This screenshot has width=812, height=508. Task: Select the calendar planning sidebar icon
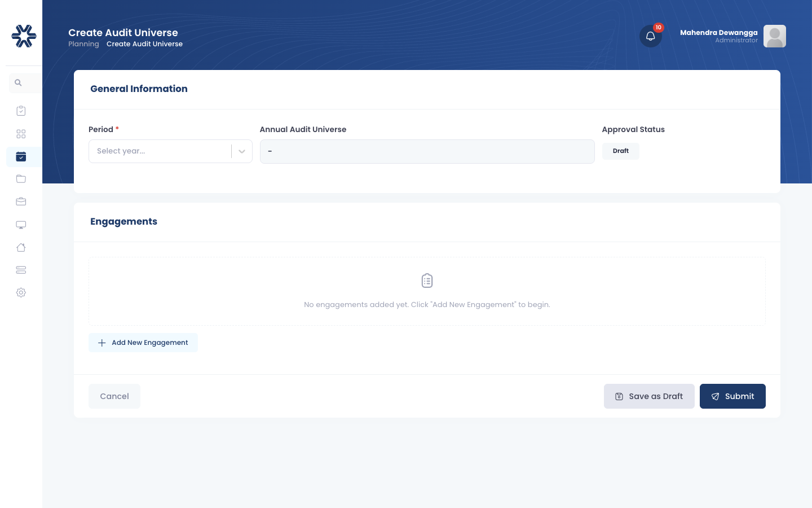coord(21,156)
